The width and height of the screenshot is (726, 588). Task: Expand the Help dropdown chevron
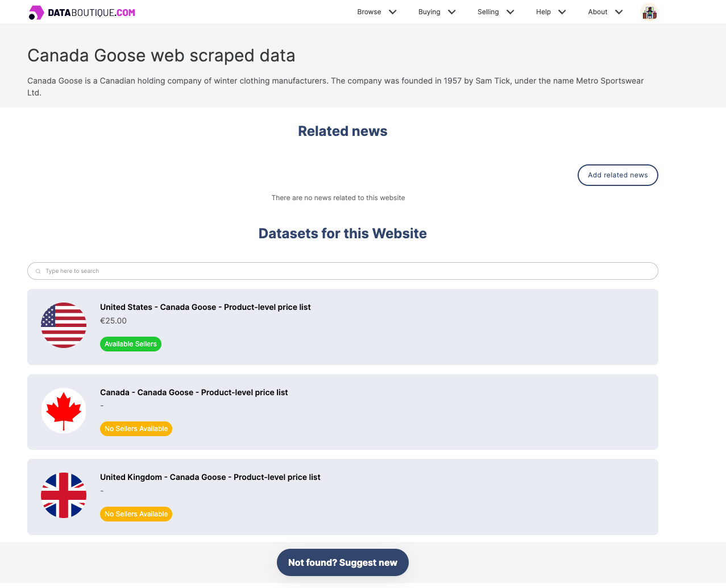tap(562, 12)
